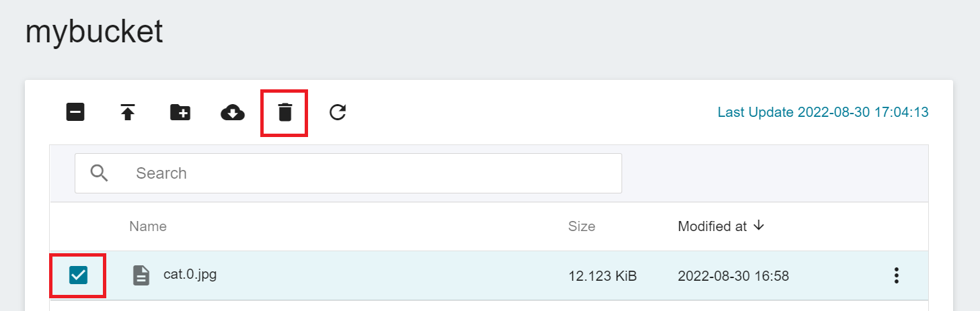Click the upload file arrow icon
The image size is (980, 311).
[x=128, y=112]
